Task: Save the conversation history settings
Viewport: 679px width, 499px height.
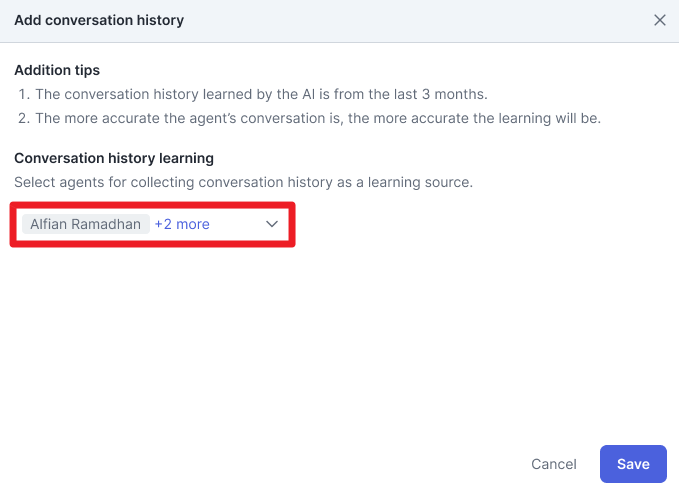Action: tap(633, 464)
